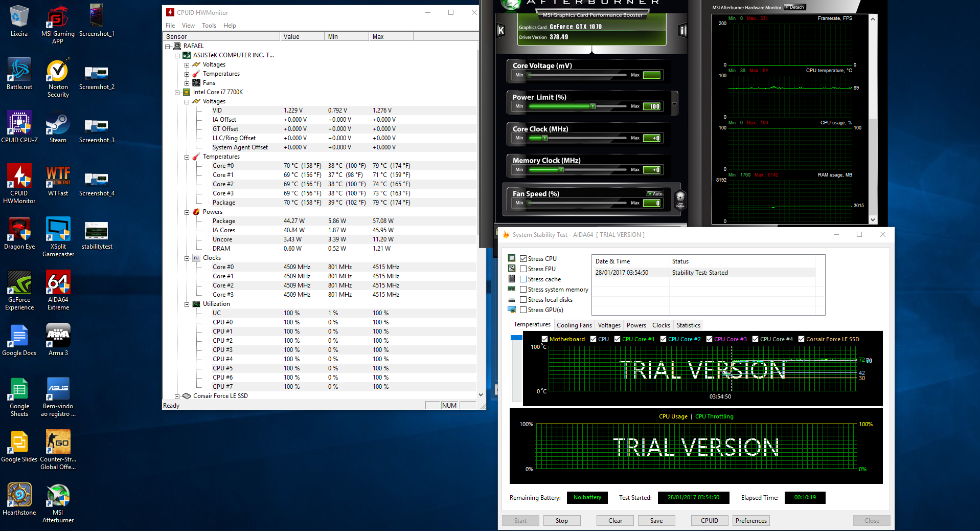Open Arma 3 desktop shortcut
The height and width of the screenshot is (531, 980).
pos(58,340)
